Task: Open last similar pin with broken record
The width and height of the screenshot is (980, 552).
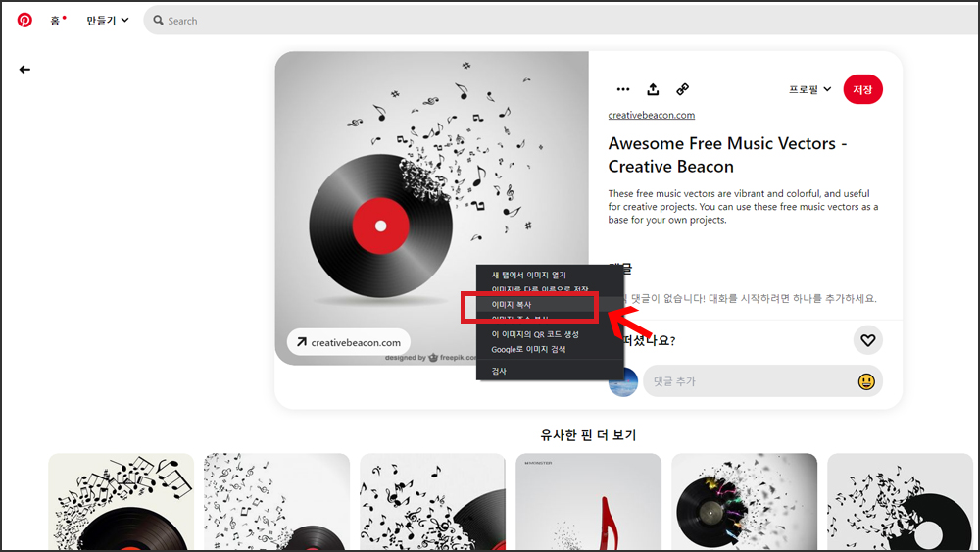Action: coord(900,501)
